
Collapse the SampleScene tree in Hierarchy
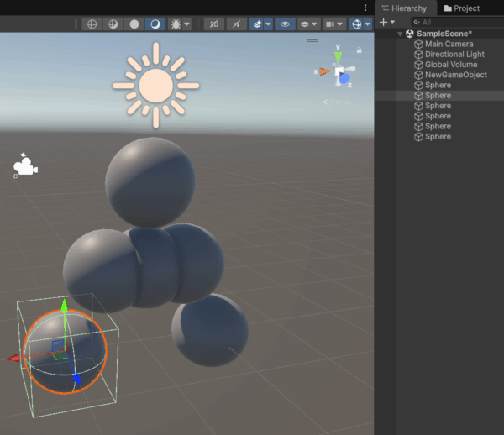pos(400,34)
